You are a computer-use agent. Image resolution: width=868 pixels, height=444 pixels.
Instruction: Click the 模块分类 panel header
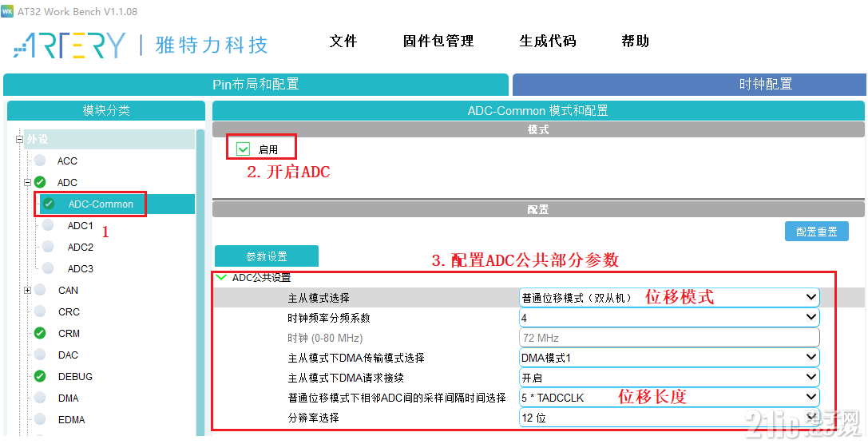105,111
